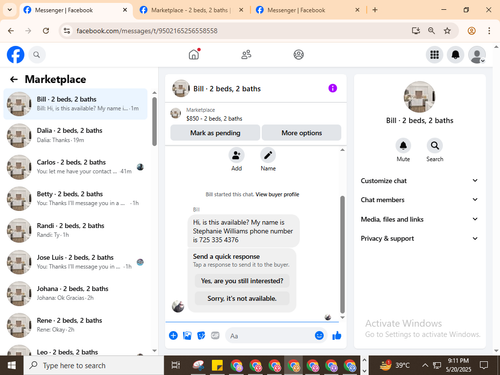Open a new Chrome tab
The image size is (500, 375).
(x=375, y=10)
